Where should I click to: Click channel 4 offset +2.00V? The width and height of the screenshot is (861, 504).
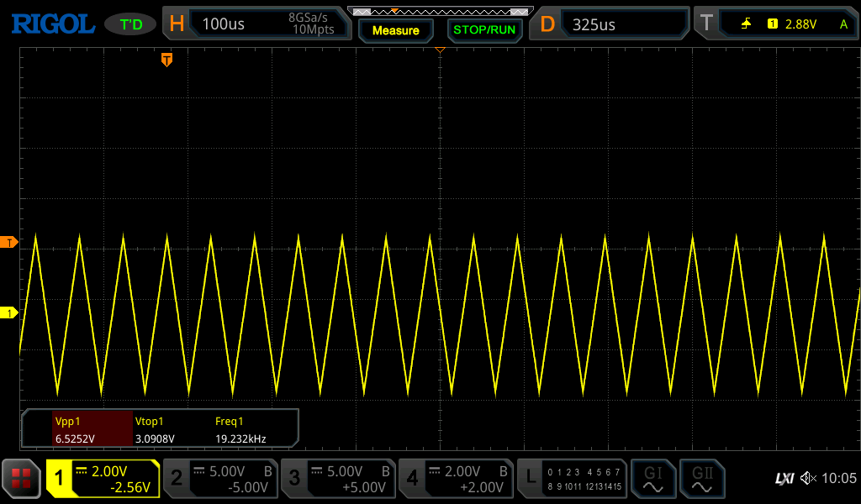pos(482,487)
